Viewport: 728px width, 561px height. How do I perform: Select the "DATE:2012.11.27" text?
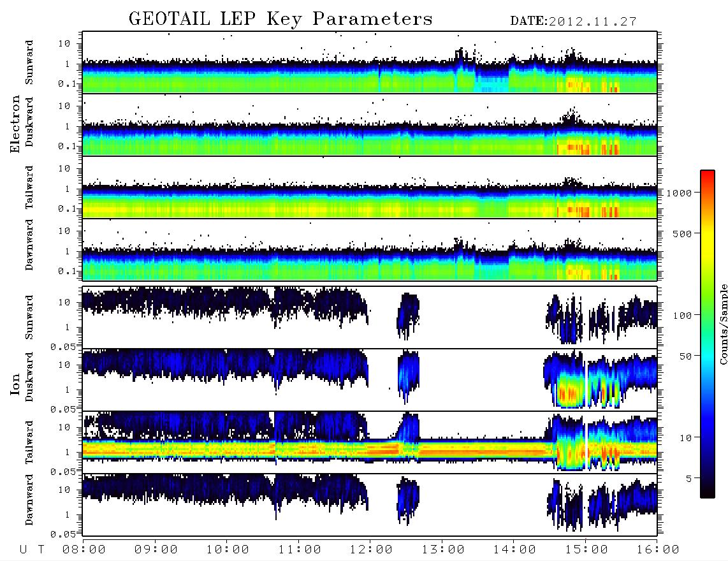573,22
